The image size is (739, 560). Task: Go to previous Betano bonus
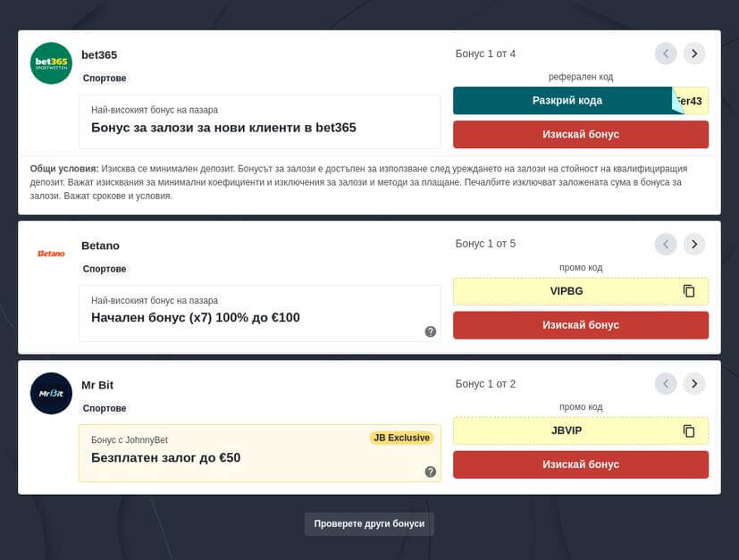(666, 244)
